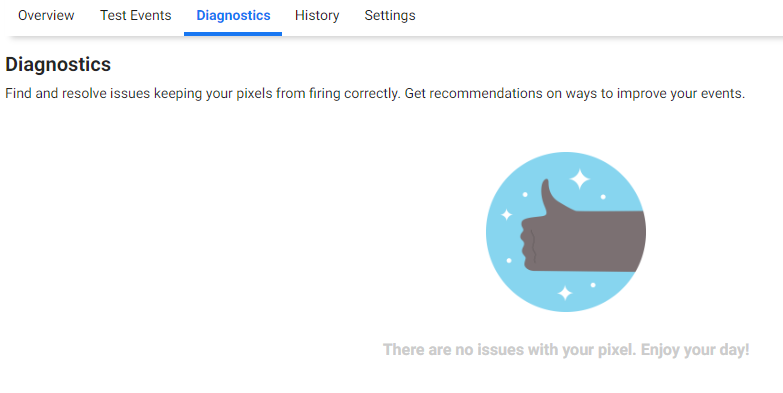Go to the History tab
The height and width of the screenshot is (393, 783).
[x=317, y=15]
